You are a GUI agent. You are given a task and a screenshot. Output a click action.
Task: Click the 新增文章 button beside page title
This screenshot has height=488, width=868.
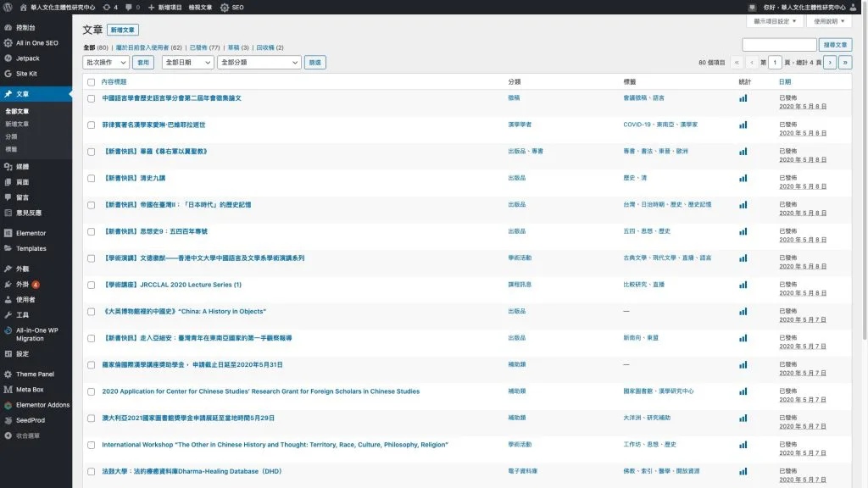click(122, 30)
